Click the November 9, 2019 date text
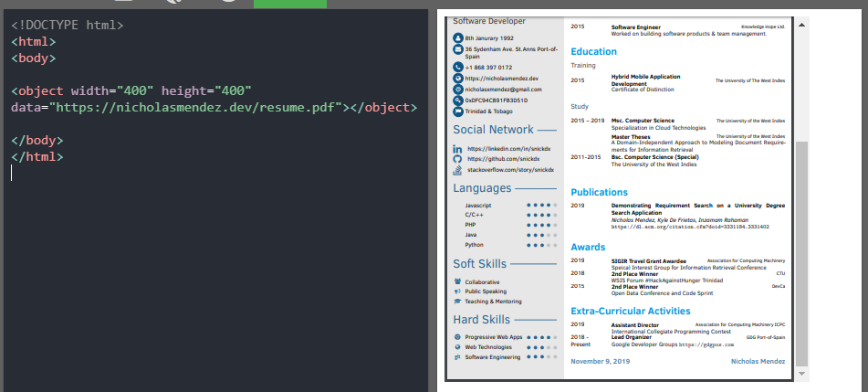The width and height of the screenshot is (868, 392). (600, 362)
